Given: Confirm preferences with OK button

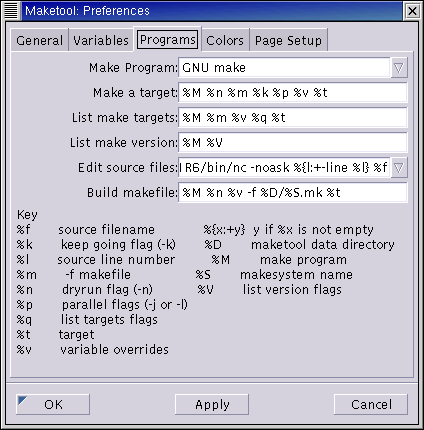Looking at the screenshot, I should (53, 404).
